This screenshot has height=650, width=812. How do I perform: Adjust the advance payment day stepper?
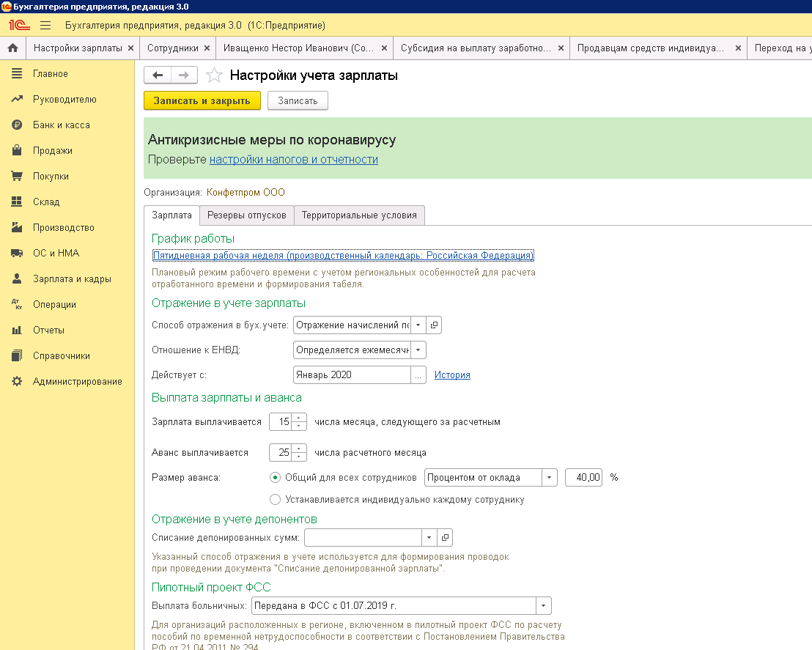click(299, 453)
